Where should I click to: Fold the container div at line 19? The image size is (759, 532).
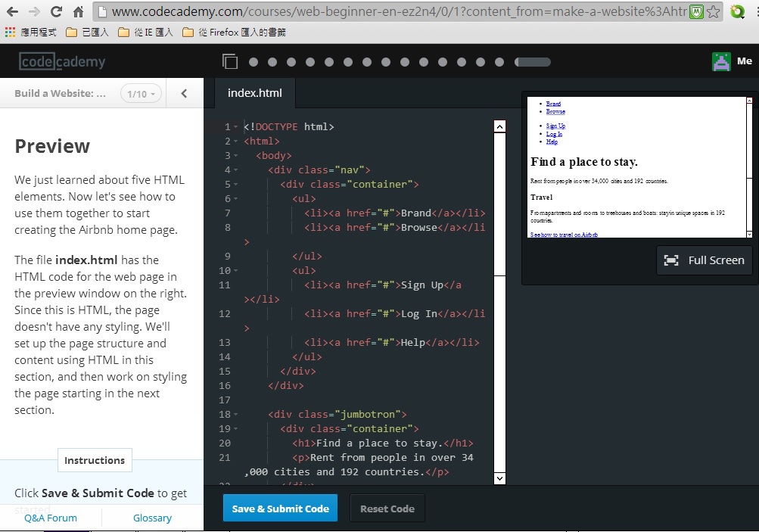(236, 429)
